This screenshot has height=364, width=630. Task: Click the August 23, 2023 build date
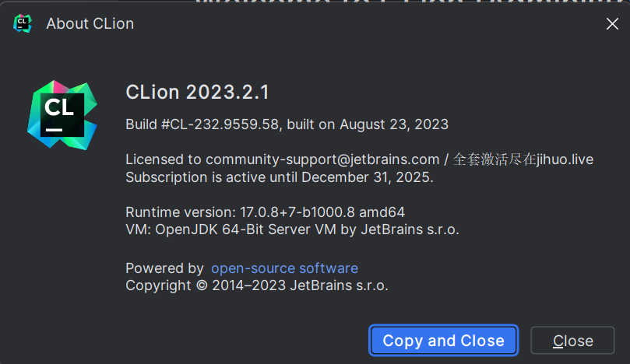tap(394, 124)
